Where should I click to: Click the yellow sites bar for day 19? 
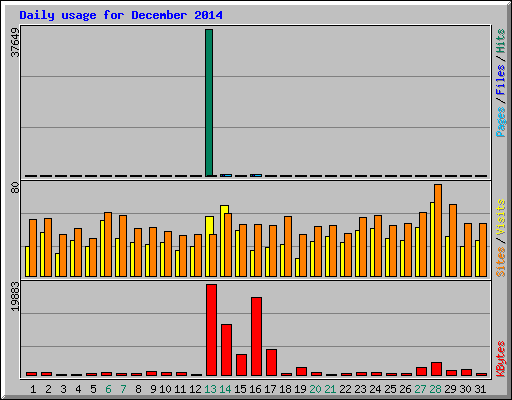point(297,267)
